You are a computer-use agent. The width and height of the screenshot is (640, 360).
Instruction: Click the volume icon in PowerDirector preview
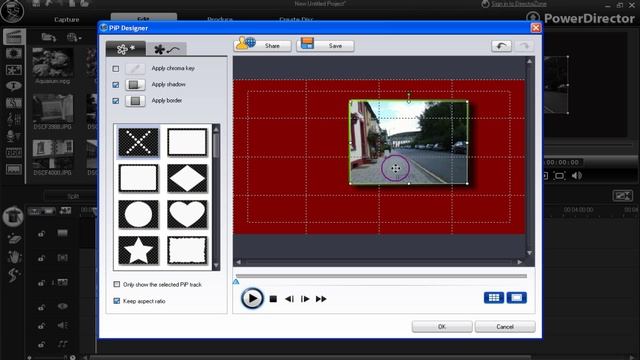[577, 176]
